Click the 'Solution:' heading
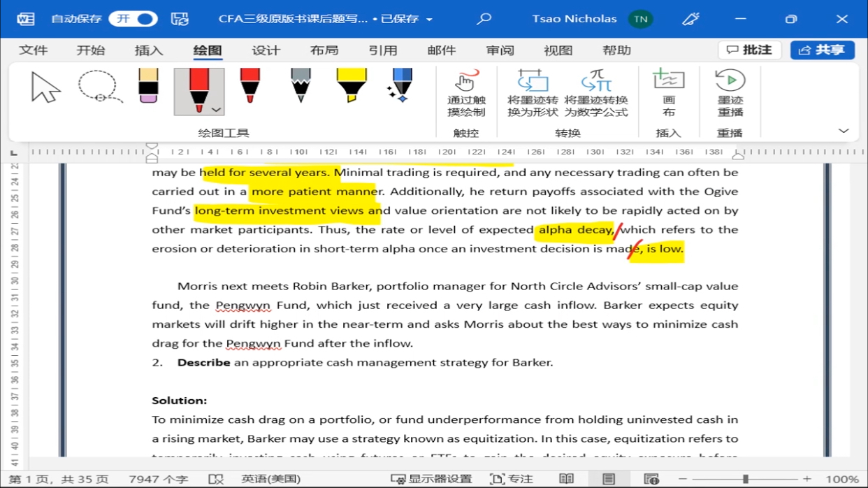Viewport: 868px width, 488px height. click(180, 401)
